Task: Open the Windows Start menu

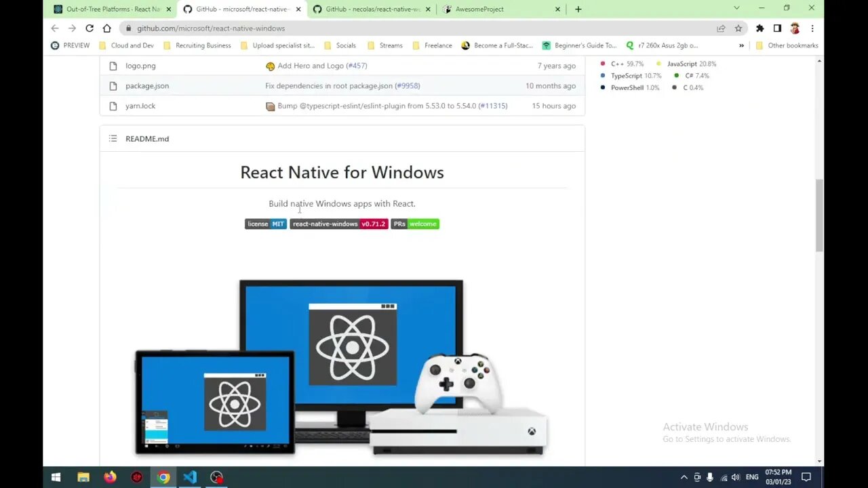Action: 56,477
